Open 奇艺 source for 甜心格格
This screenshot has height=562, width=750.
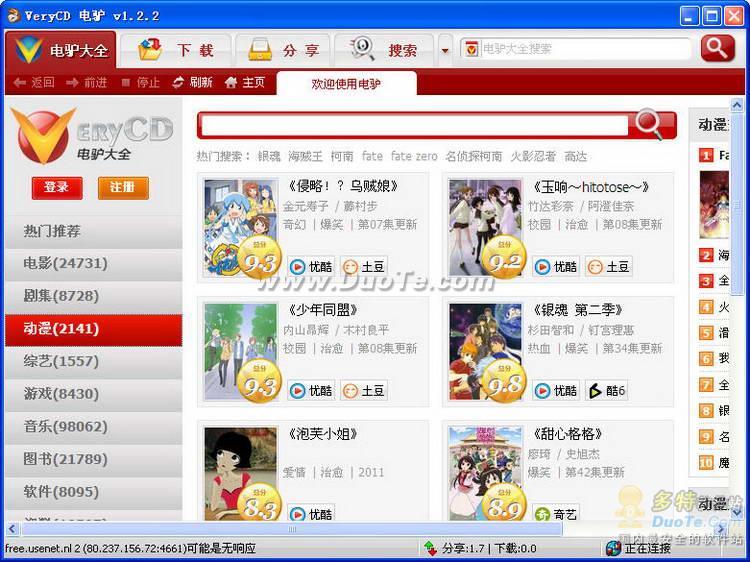click(556, 514)
